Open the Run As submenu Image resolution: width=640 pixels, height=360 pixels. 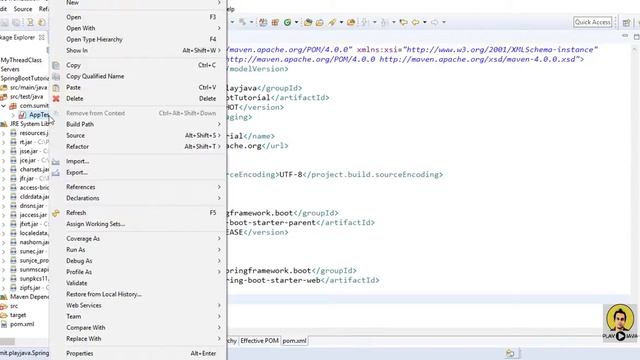[x=138, y=249]
